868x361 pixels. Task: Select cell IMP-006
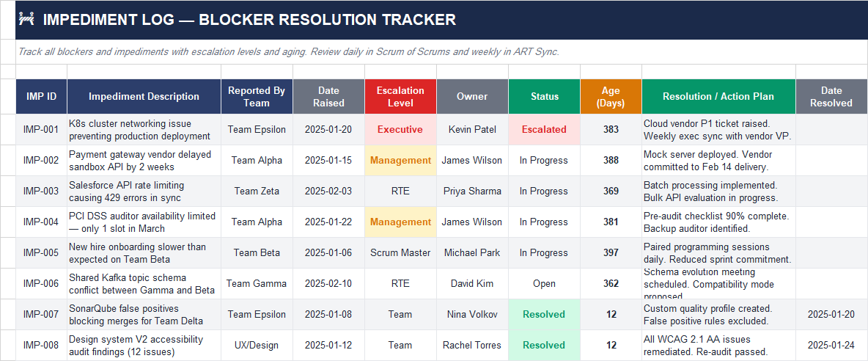pyautogui.click(x=42, y=283)
